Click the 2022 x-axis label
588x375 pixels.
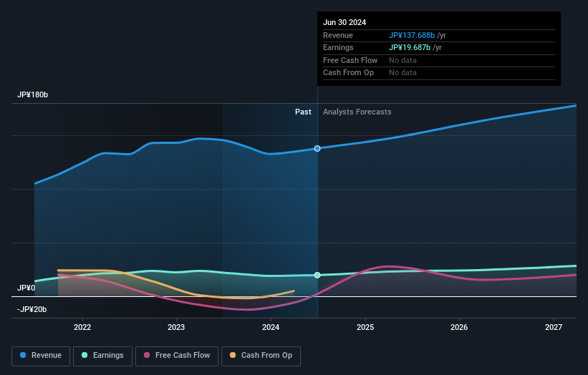point(82,327)
